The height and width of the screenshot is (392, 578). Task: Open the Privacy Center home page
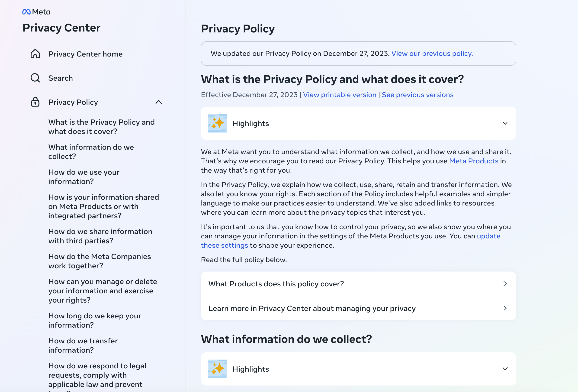pyautogui.click(x=85, y=54)
